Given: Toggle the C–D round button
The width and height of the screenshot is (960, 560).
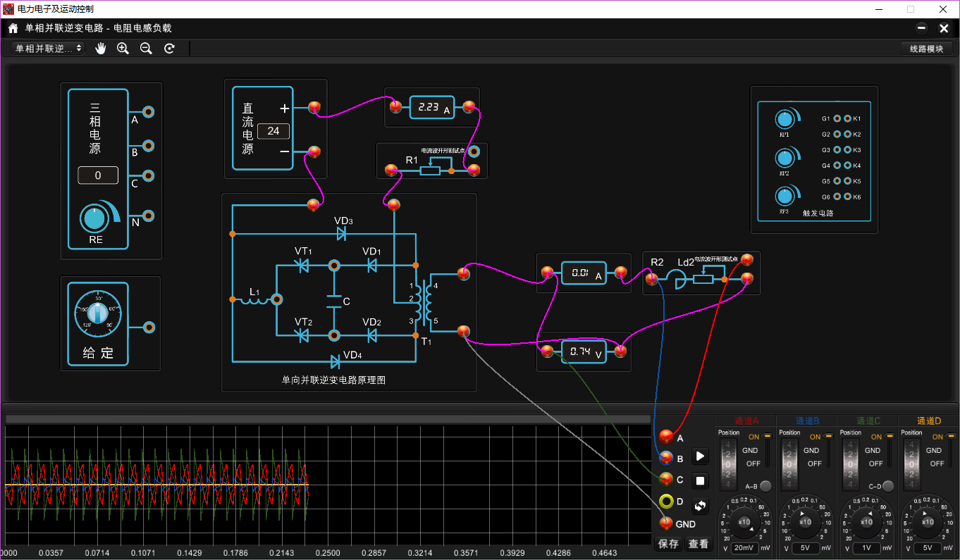Looking at the screenshot, I should click(x=888, y=486).
